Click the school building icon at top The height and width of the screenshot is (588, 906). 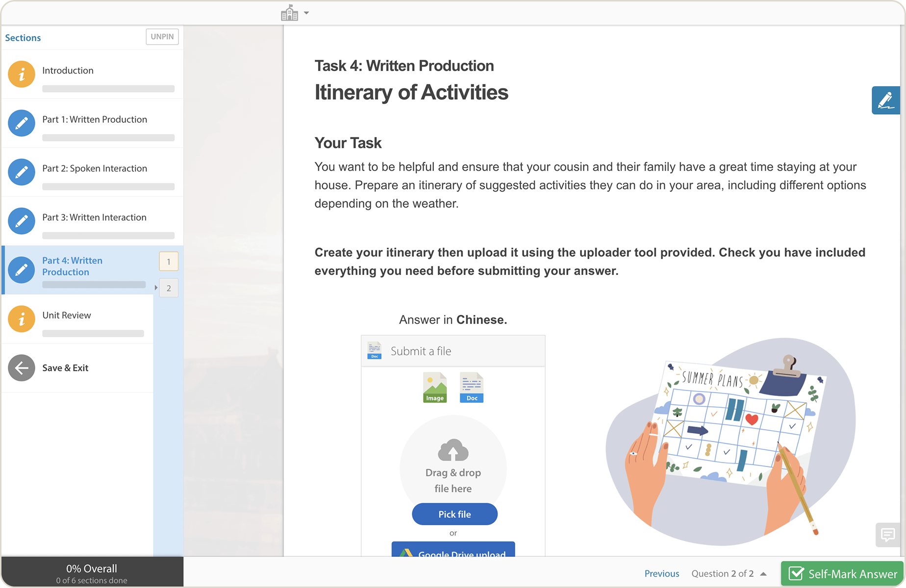(289, 13)
